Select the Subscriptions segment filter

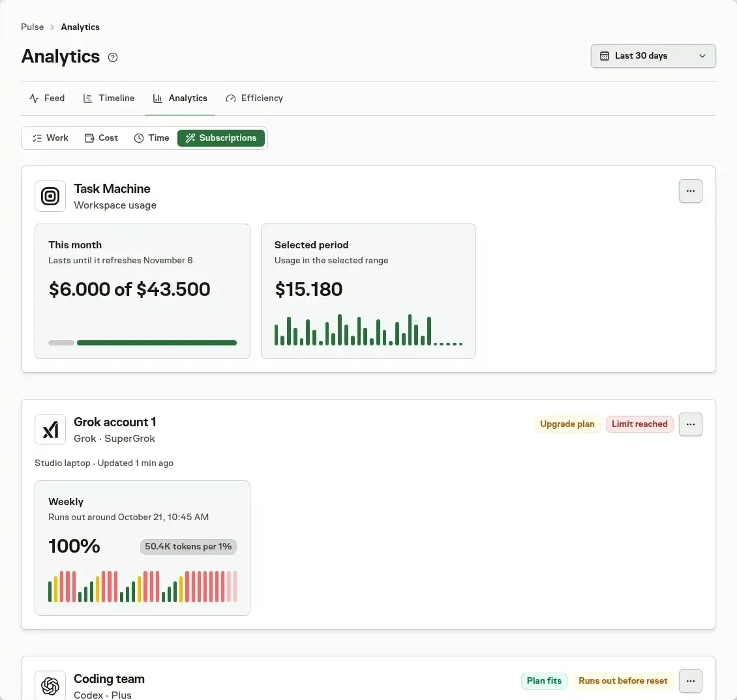coord(221,138)
